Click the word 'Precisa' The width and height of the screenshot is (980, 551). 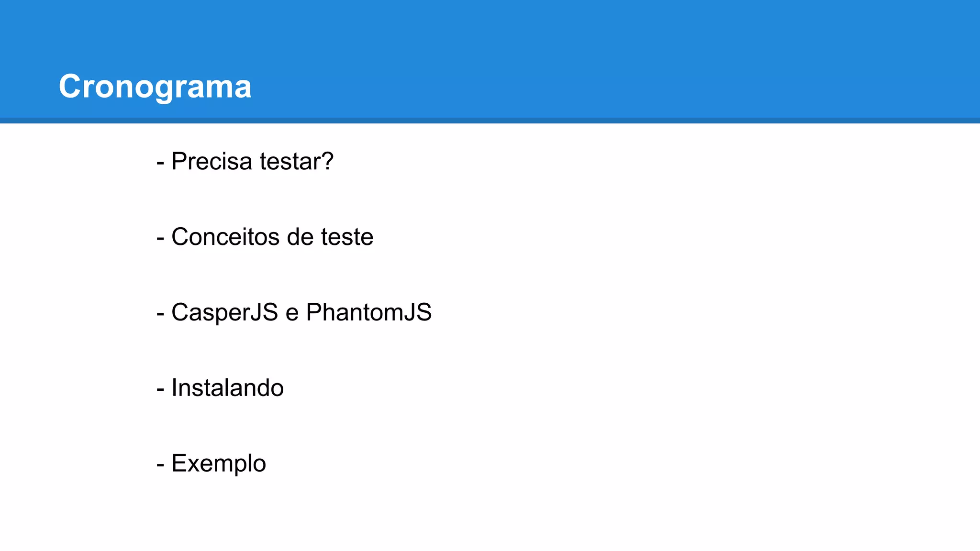tap(212, 161)
